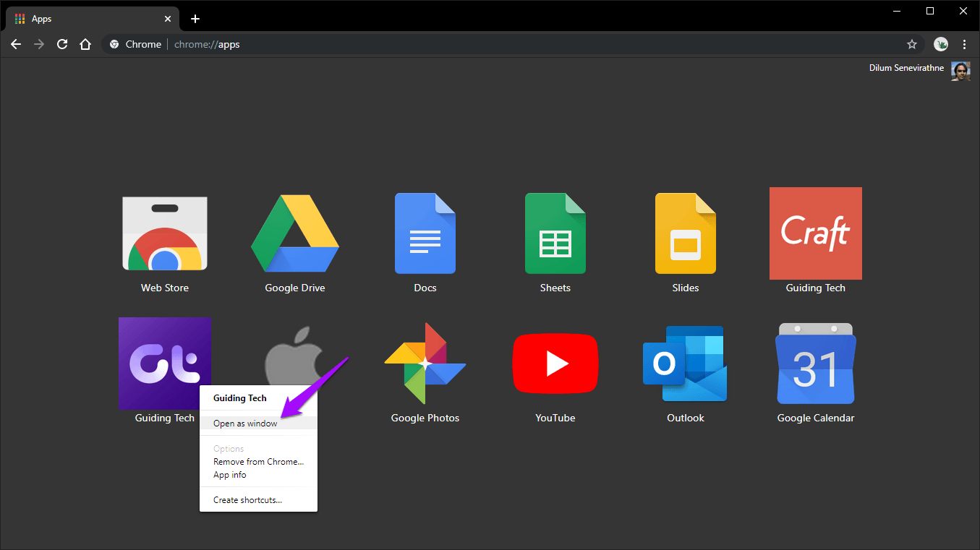Reload the page with refresh icon
Image resolution: width=980 pixels, height=550 pixels.
pos(62,44)
